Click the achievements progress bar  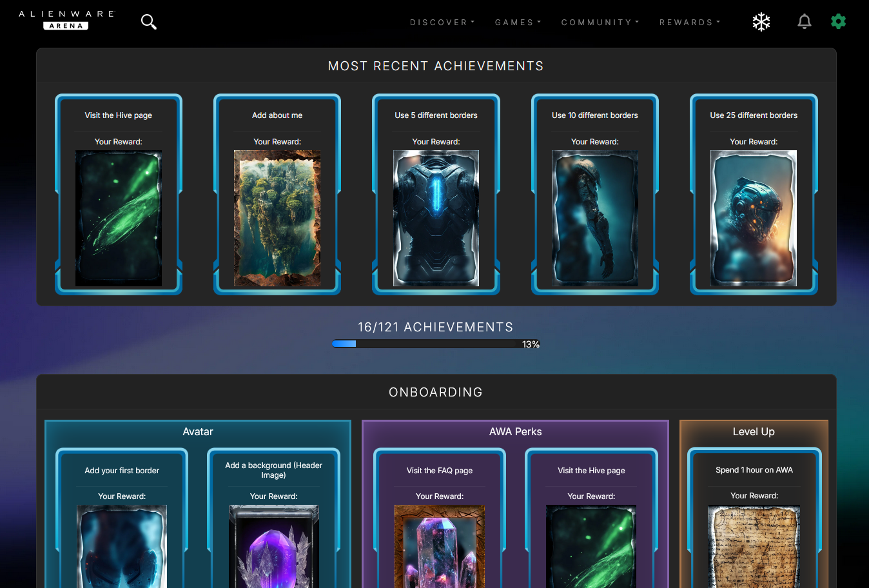click(x=436, y=344)
